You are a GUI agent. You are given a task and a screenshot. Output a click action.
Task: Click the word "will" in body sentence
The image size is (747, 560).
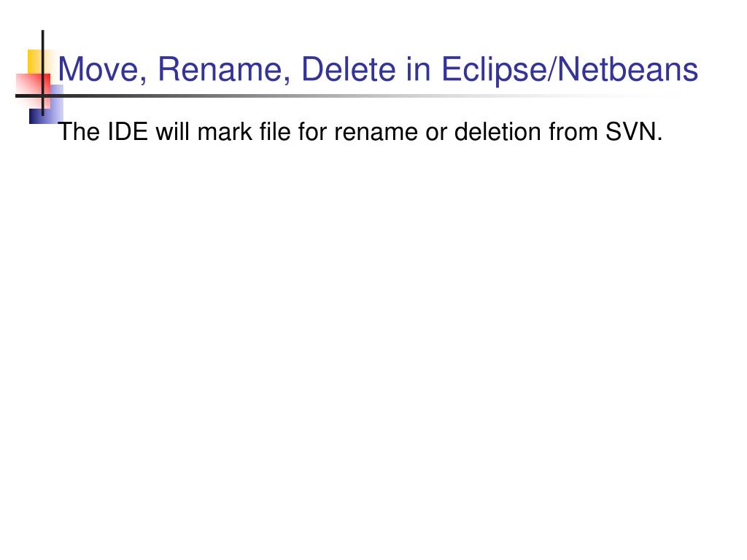pos(172,132)
